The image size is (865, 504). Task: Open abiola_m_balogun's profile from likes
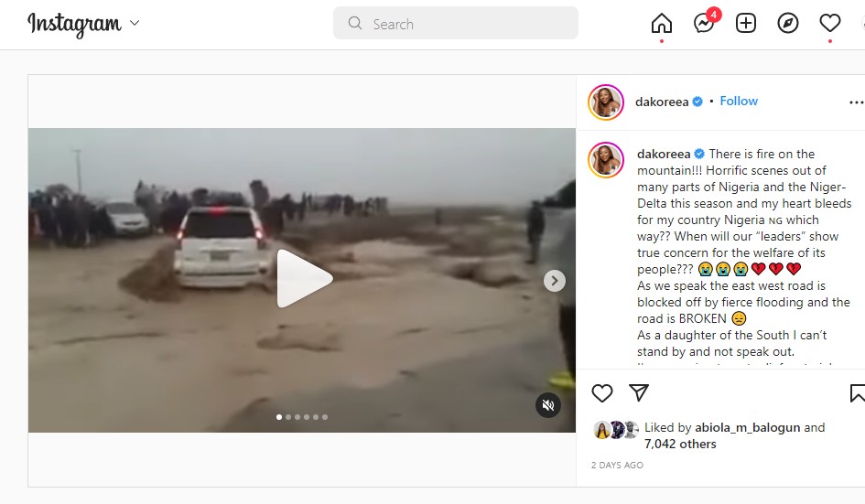click(747, 427)
